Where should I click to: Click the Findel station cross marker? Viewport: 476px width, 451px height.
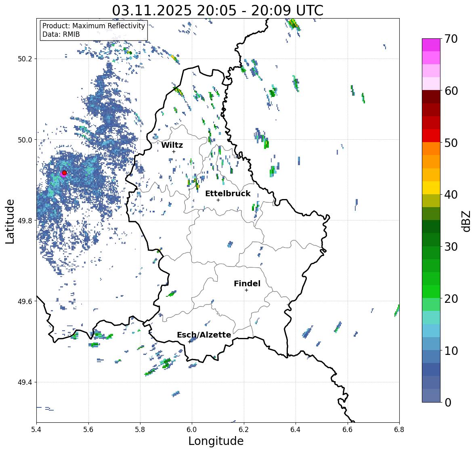[x=247, y=290]
